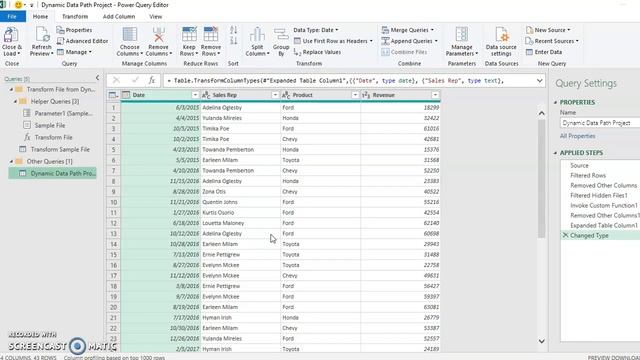Click the data grid scroll up arrow
Screen dimensions: 640x360
542,113
